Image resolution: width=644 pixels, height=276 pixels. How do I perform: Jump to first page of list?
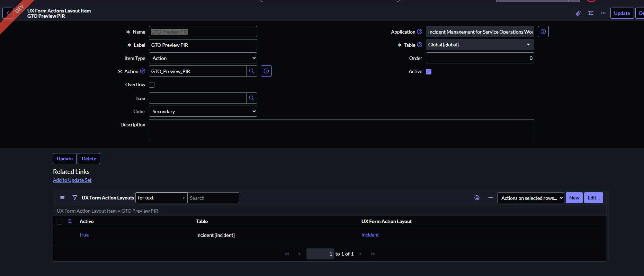point(287,254)
